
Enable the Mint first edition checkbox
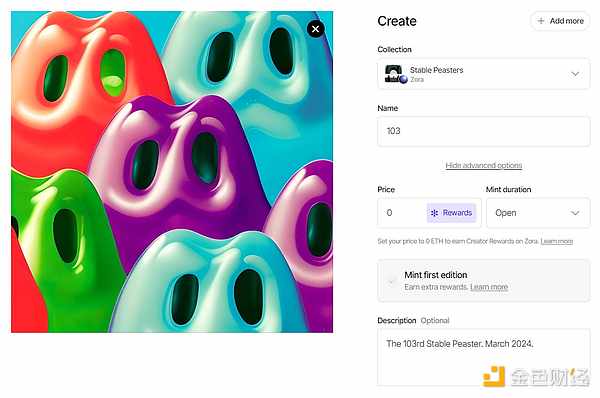pos(391,282)
